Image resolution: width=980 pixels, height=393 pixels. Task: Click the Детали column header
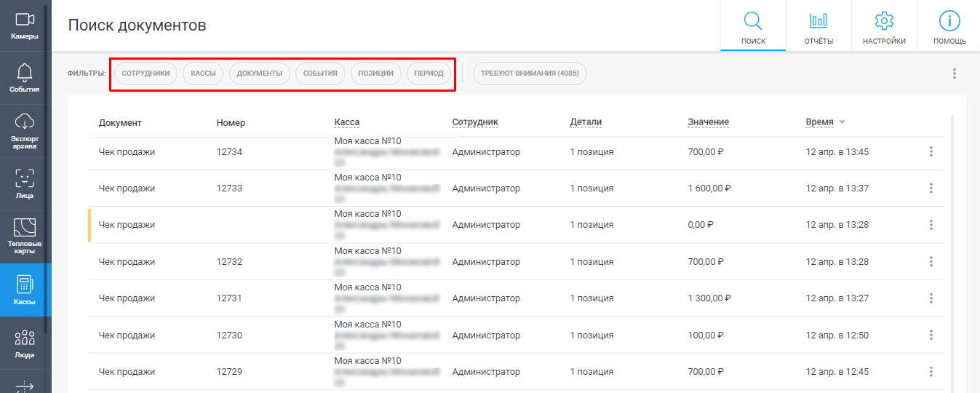coord(586,122)
